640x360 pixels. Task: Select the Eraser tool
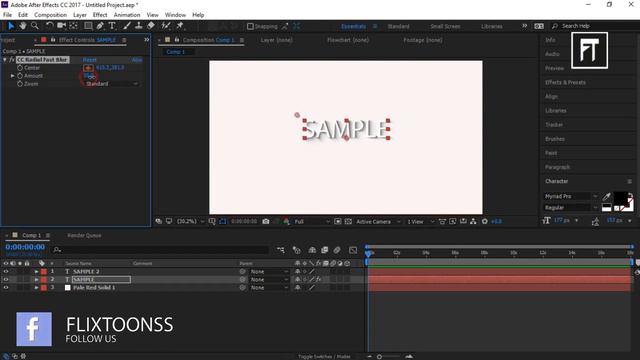pyautogui.click(x=151, y=26)
